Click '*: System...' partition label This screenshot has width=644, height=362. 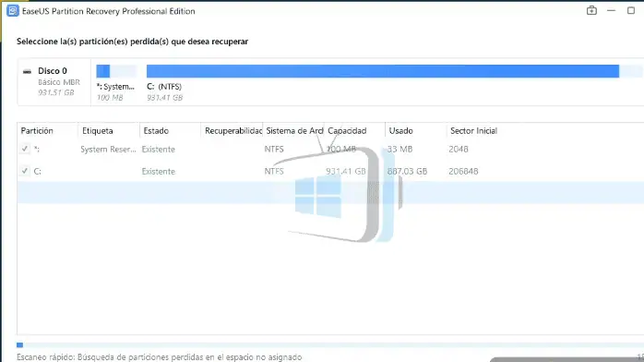click(115, 87)
